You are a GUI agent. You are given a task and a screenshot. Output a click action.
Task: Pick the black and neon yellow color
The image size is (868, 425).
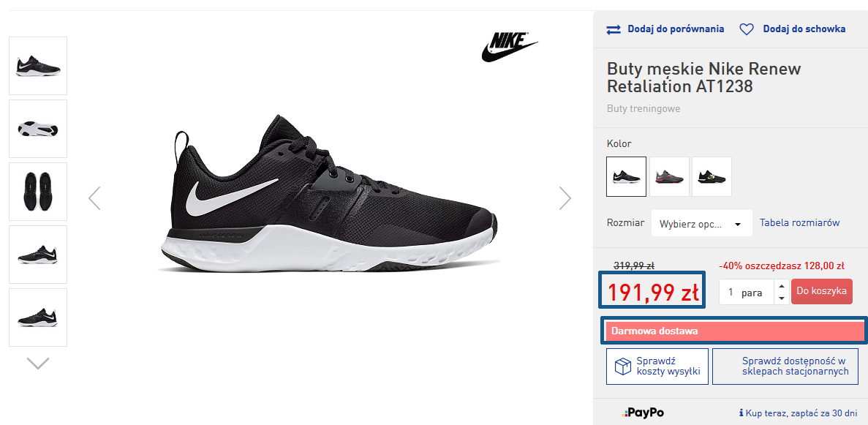[x=712, y=176]
